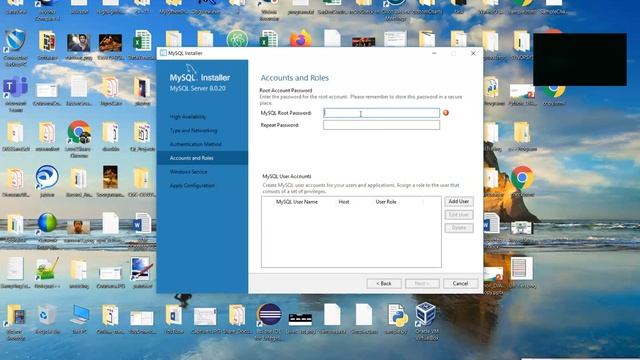The height and width of the screenshot is (360, 640).
Task: Close the MySQL Installer window
Action: (x=473, y=53)
